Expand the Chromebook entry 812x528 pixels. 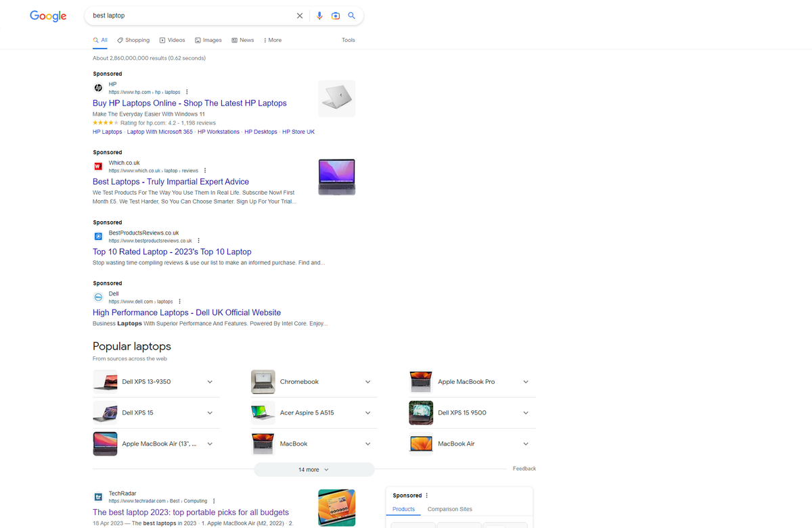(367, 381)
